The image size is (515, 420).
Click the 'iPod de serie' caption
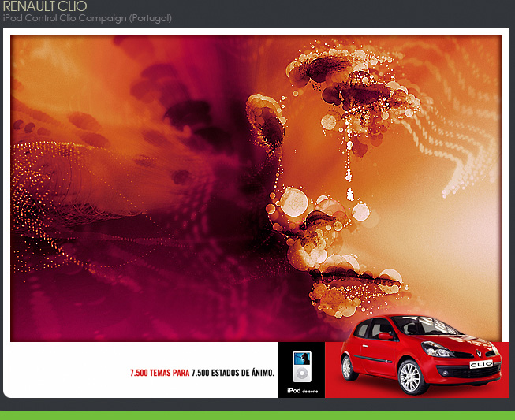[301, 390]
